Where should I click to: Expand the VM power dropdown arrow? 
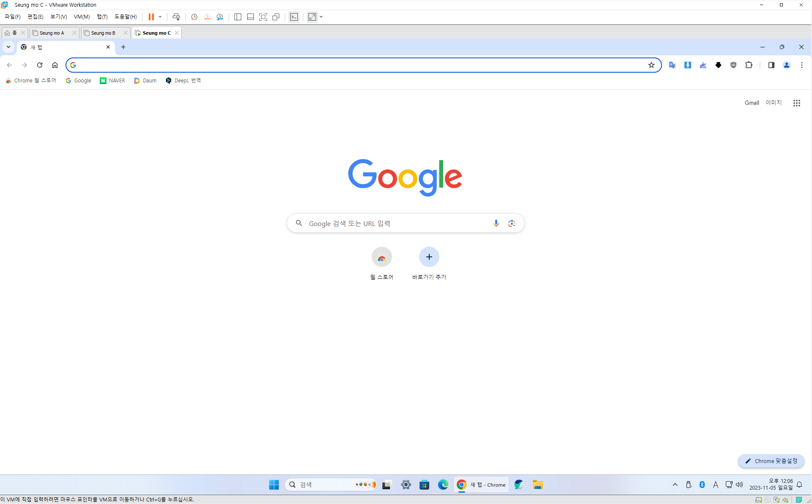[160, 17]
